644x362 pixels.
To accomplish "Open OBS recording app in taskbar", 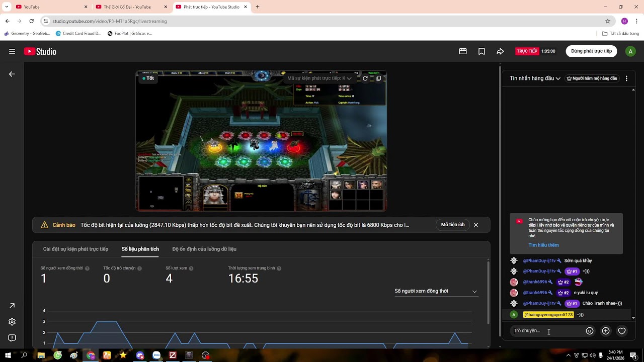I will click(205, 355).
